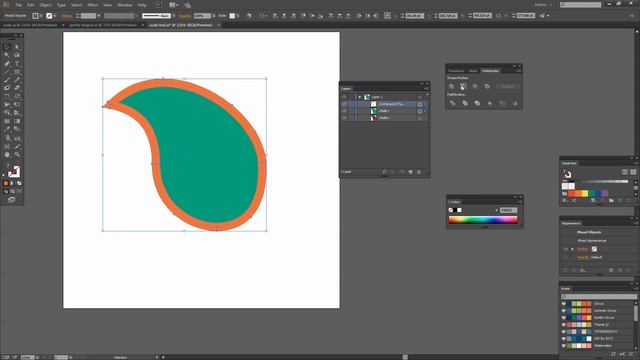The height and width of the screenshot is (360, 640).
Task: Click the Minus Back pathfinder icon
Action: click(x=515, y=103)
